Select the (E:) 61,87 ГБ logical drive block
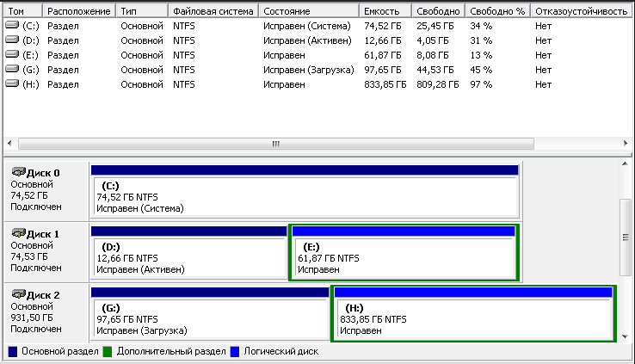 click(404, 257)
